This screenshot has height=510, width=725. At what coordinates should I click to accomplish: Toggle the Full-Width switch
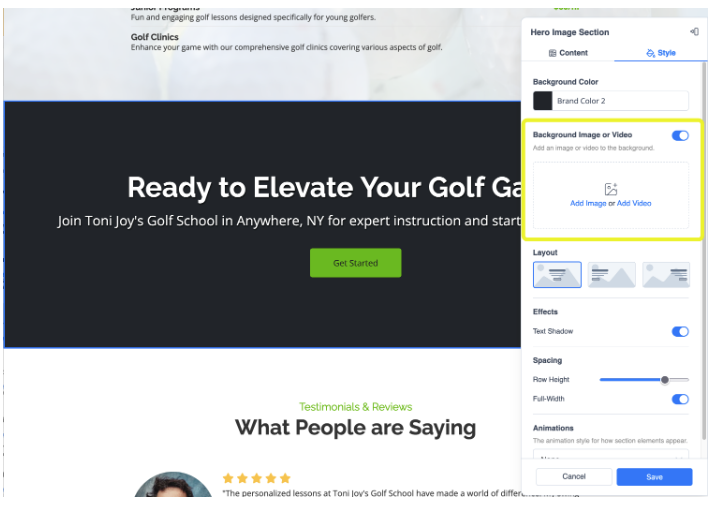680,399
